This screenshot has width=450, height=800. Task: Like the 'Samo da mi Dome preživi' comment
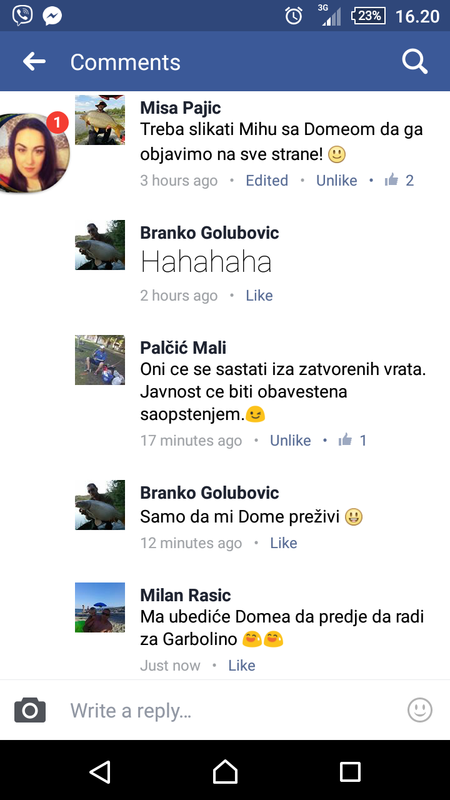pyautogui.click(x=284, y=543)
